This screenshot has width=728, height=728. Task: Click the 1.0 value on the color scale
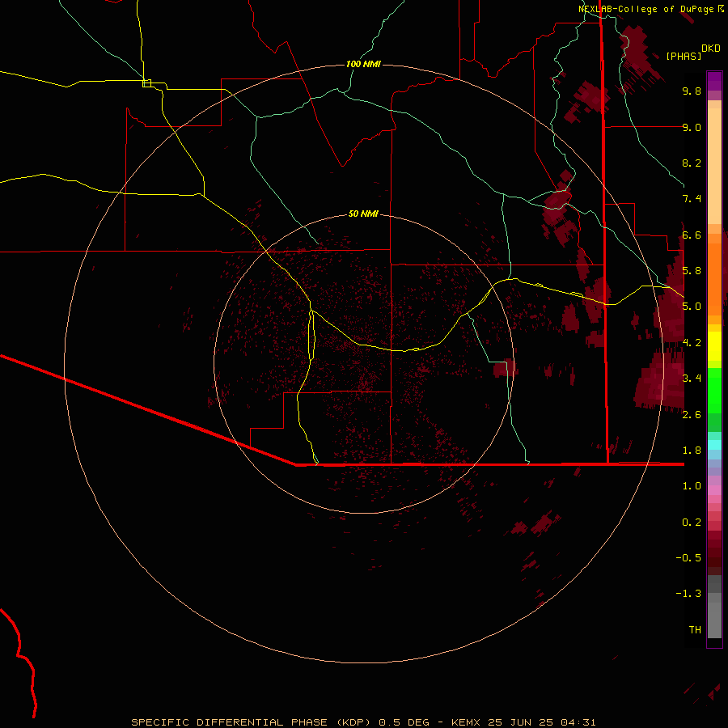point(692,486)
